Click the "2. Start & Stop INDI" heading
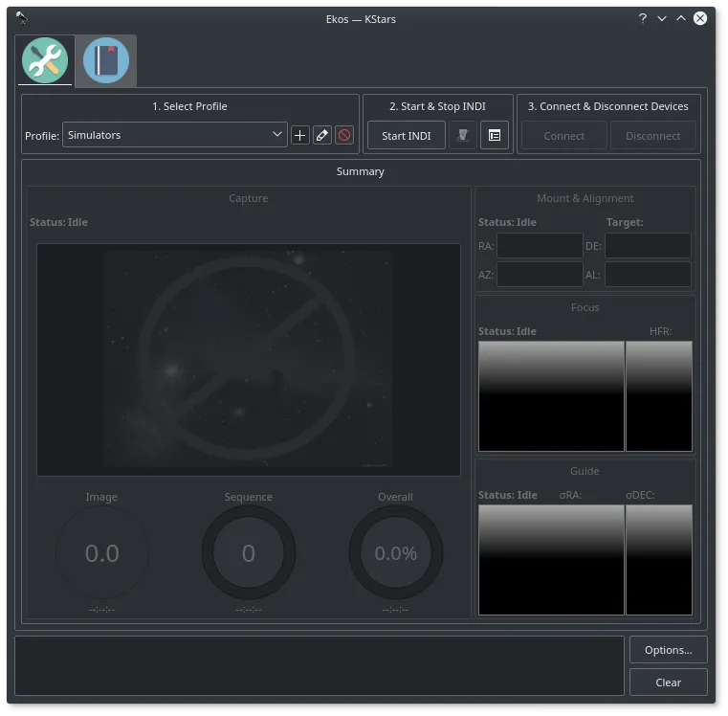Screen dimensions: 728x716 pos(437,106)
